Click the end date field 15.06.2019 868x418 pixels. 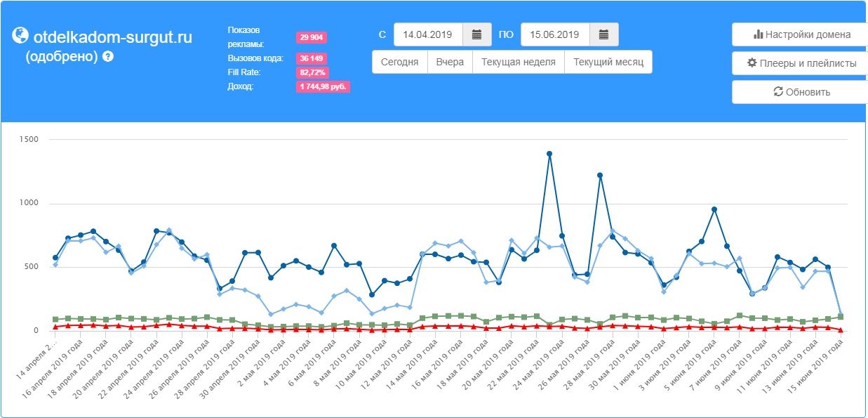(554, 34)
